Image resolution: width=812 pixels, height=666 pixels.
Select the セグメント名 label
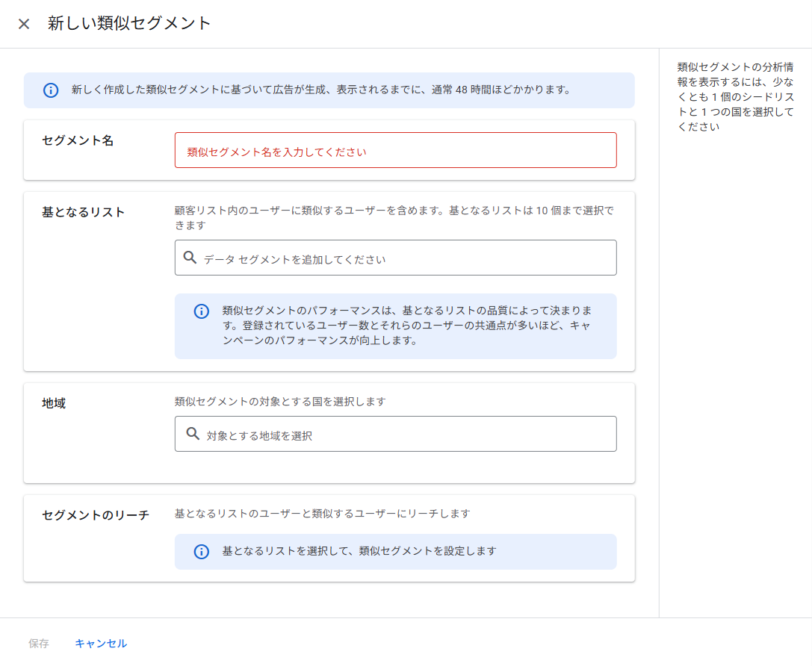tap(78, 141)
